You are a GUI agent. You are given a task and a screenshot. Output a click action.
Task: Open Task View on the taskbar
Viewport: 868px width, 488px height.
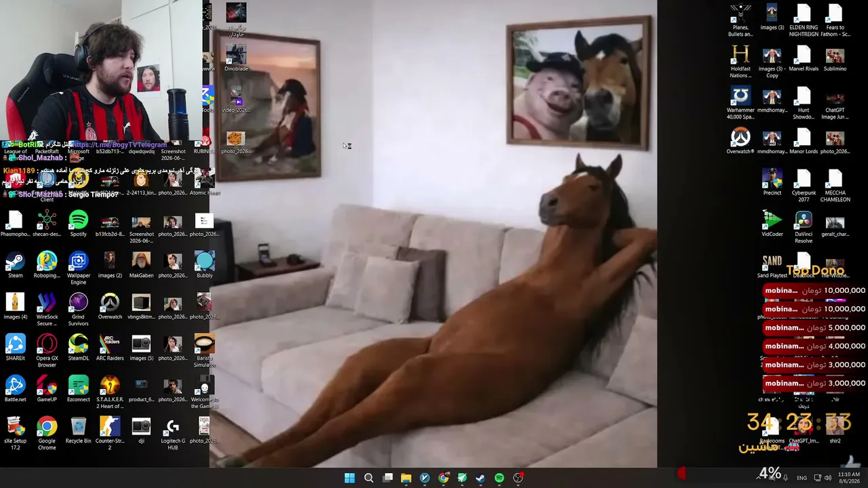[387, 478]
